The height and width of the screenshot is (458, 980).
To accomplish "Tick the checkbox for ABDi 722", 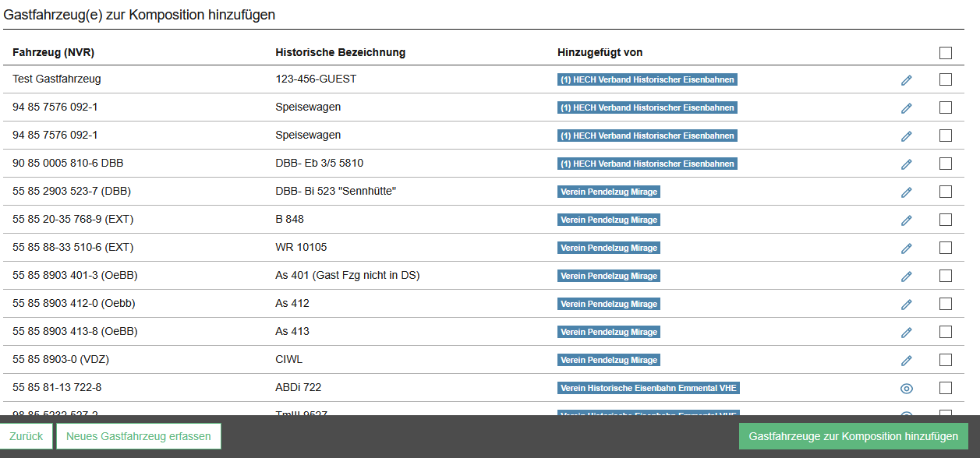I will (946, 388).
